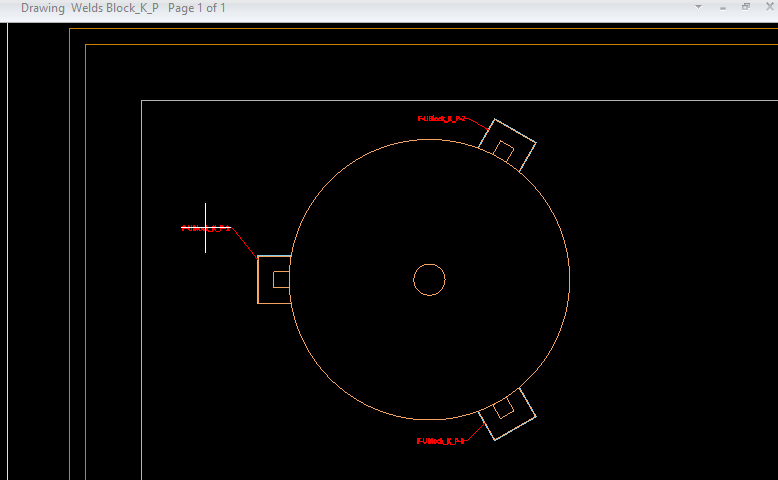Screen dimensions: 778x480
Task: Click the Page 1 of 1 indicator
Action: [197, 8]
